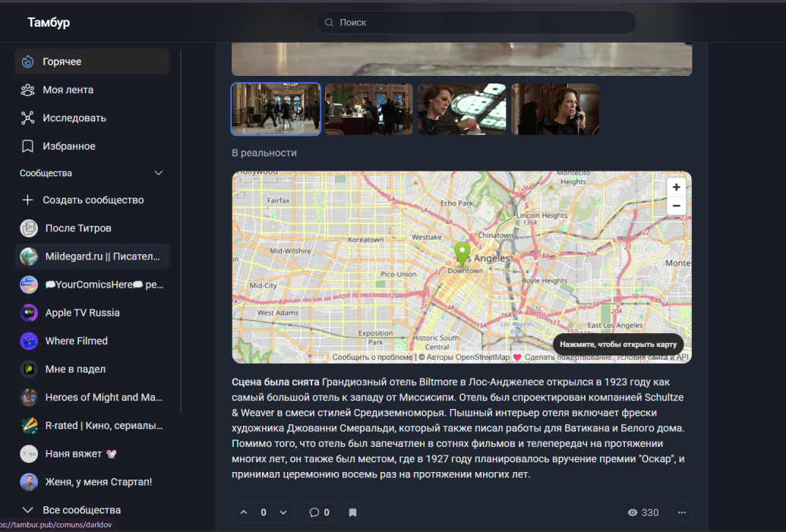Select the third thumbnail with stained glass
This screenshot has height=532, width=786.
click(462, 109)
